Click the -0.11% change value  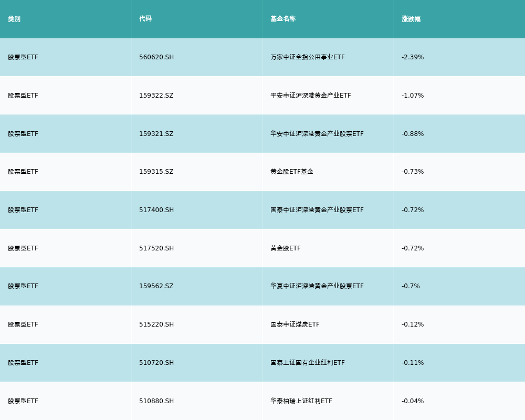(x=413, y=363)
